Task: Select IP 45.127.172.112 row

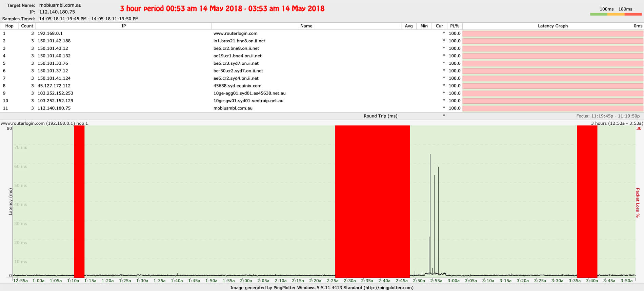Action: (54, 86)
